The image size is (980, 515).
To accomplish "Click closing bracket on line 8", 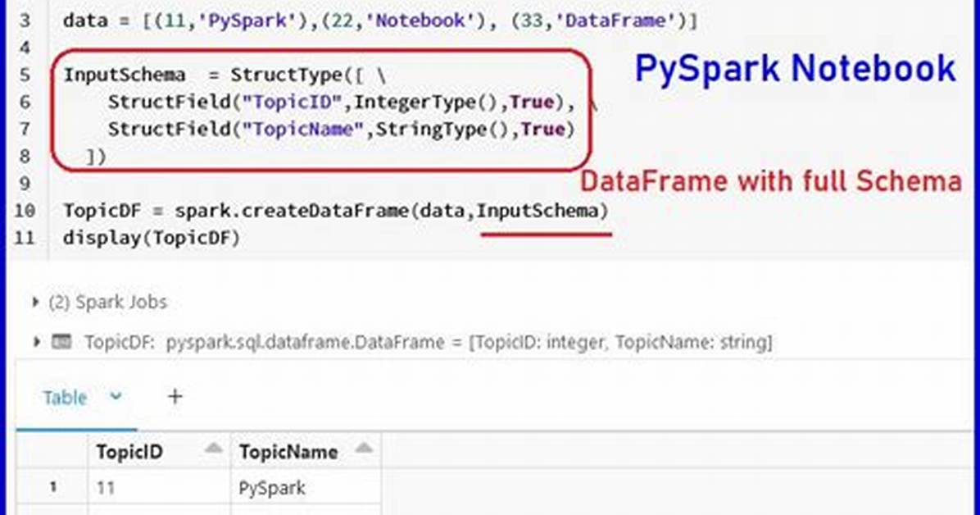I will coord(96,157).
